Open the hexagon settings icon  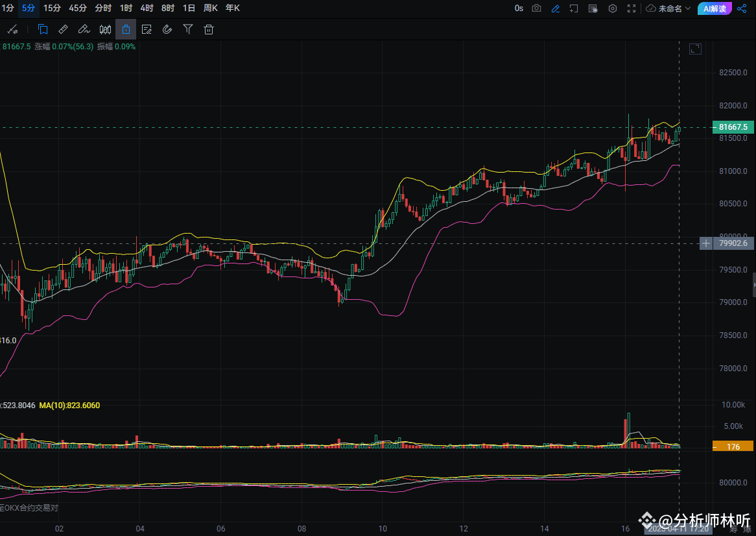pos(613,8)
